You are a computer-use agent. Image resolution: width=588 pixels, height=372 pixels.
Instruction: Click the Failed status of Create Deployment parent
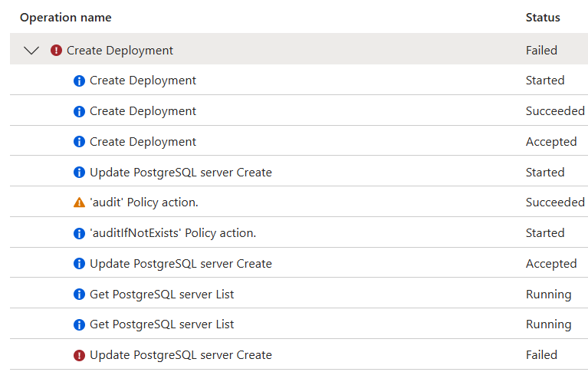(541, 51)
